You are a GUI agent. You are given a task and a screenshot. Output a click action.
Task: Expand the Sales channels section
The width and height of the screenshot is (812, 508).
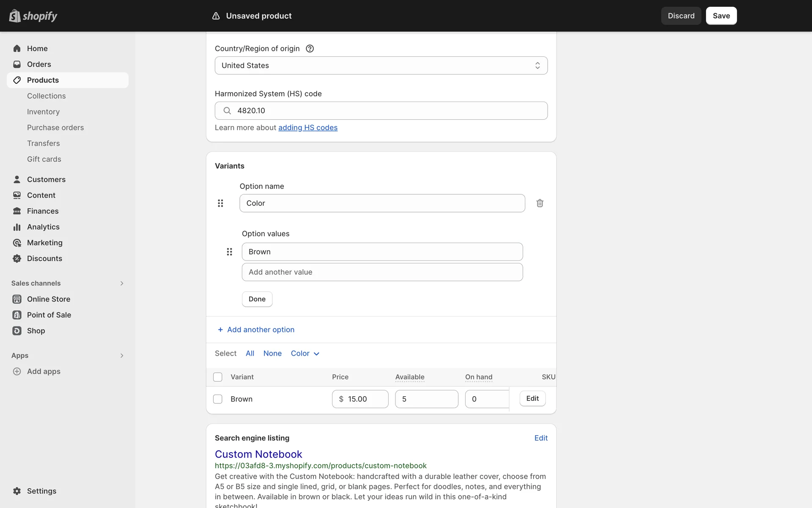122,283
